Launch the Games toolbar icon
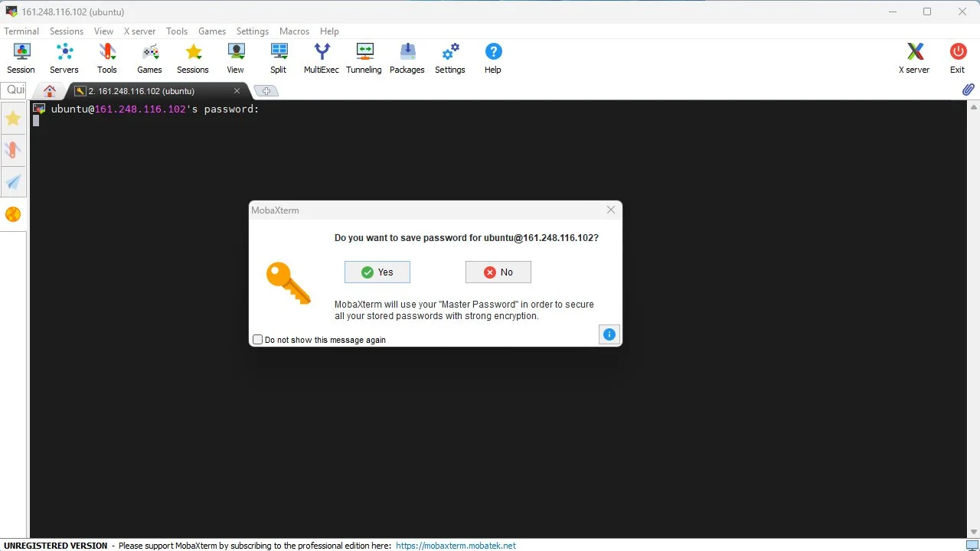 pos(150,58)
